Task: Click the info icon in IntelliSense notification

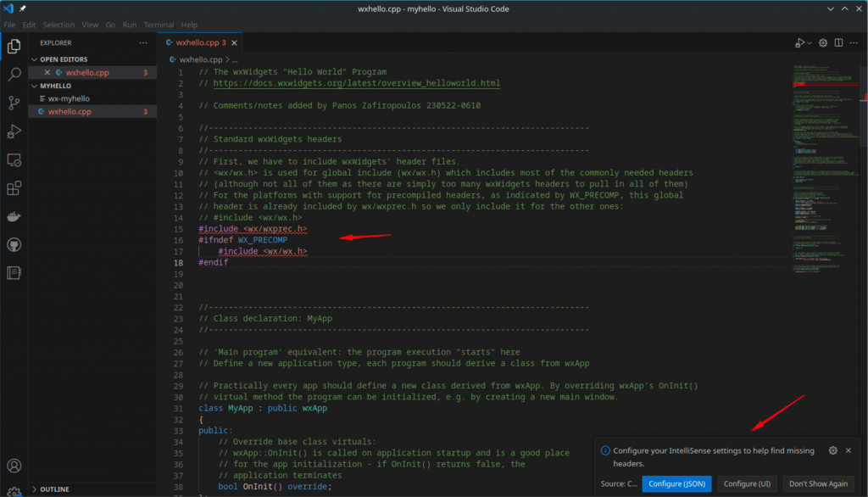Action: pyautogui.click(x=605, y=450)
